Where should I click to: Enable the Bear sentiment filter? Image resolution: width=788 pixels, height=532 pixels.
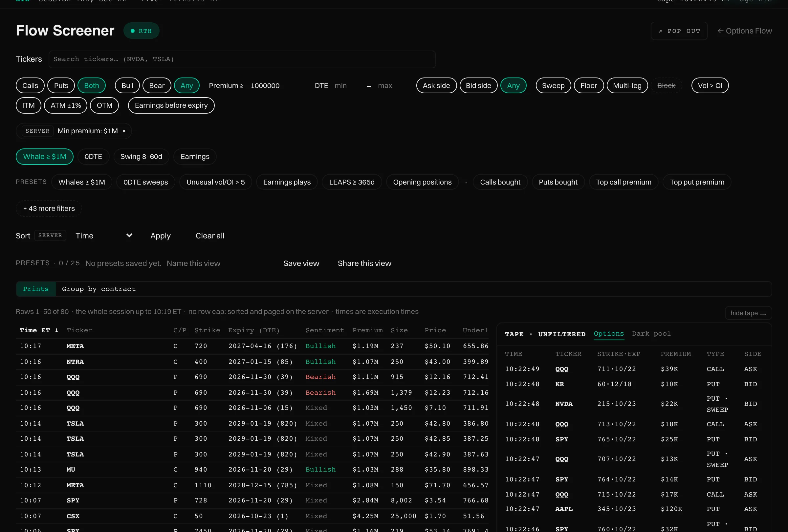tap(157, 85)
